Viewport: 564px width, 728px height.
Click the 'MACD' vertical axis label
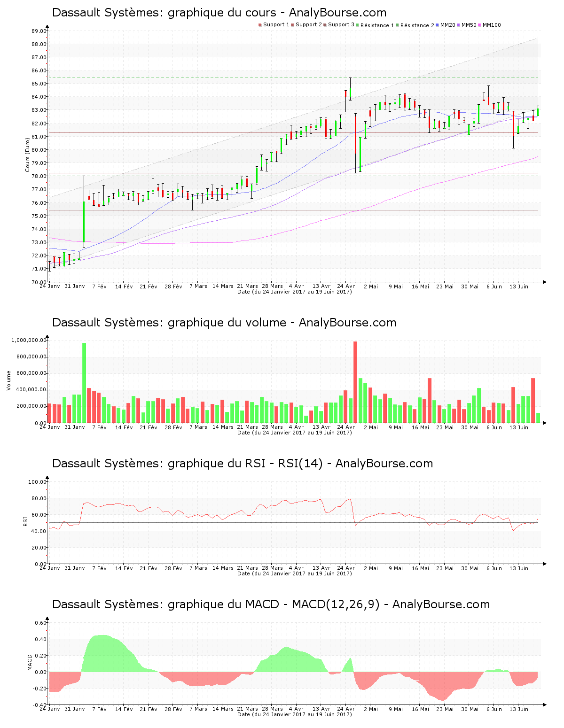30,662
